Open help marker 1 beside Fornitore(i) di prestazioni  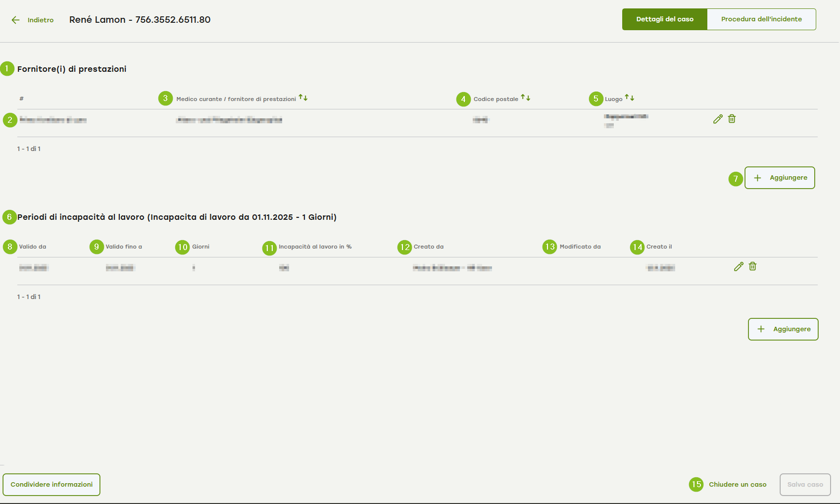tap(7, 68)
